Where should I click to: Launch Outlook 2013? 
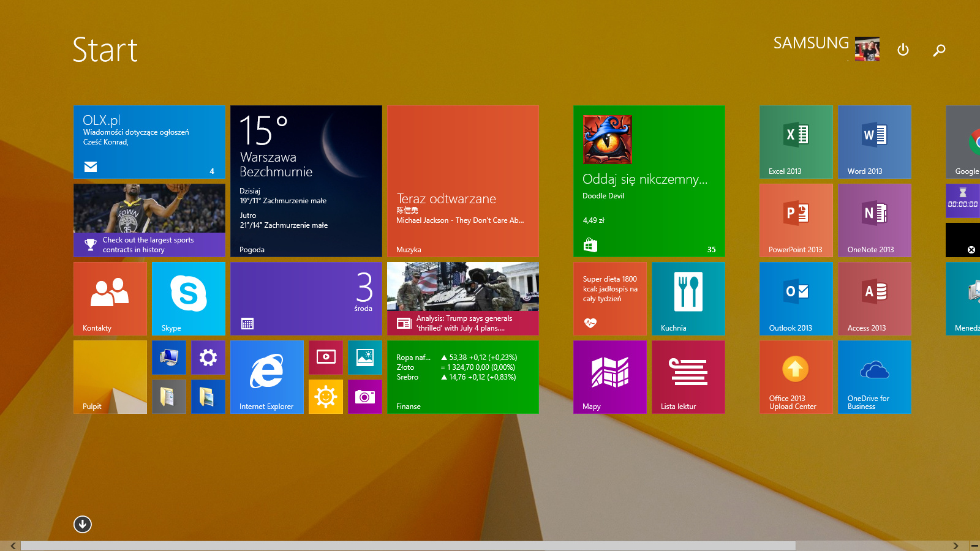pyautogui.click(x=796, y=299)
